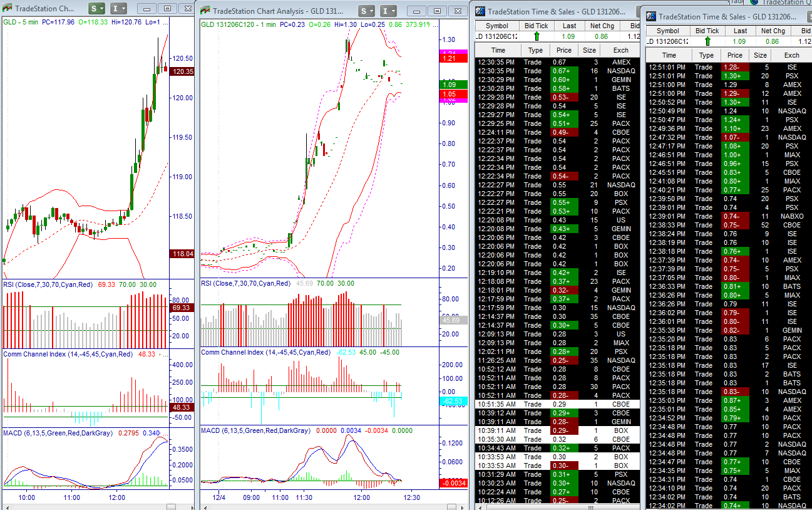Click the Exch column header in right Time & Sales

tap(792, 55)
